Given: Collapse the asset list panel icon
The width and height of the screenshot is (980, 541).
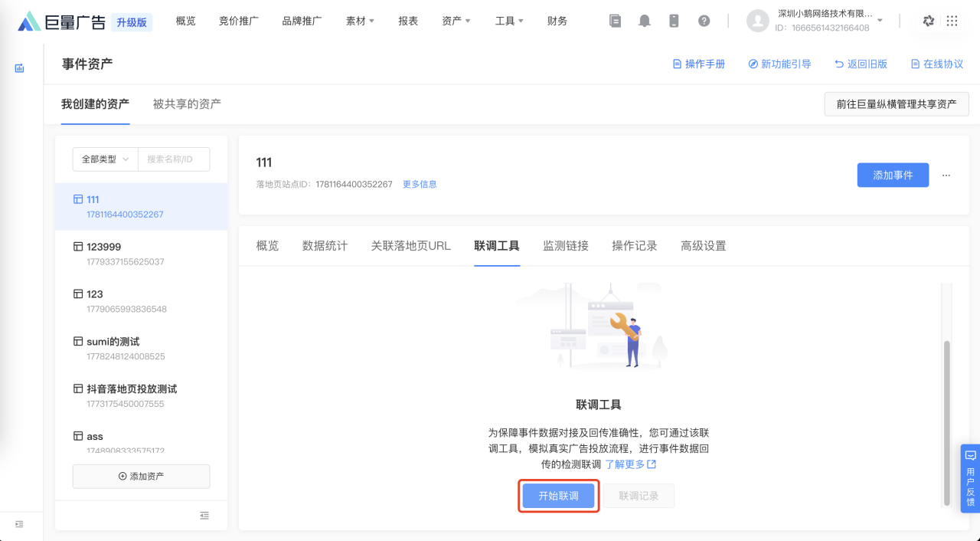Looking at the screenshot, I should pos(204,516).
